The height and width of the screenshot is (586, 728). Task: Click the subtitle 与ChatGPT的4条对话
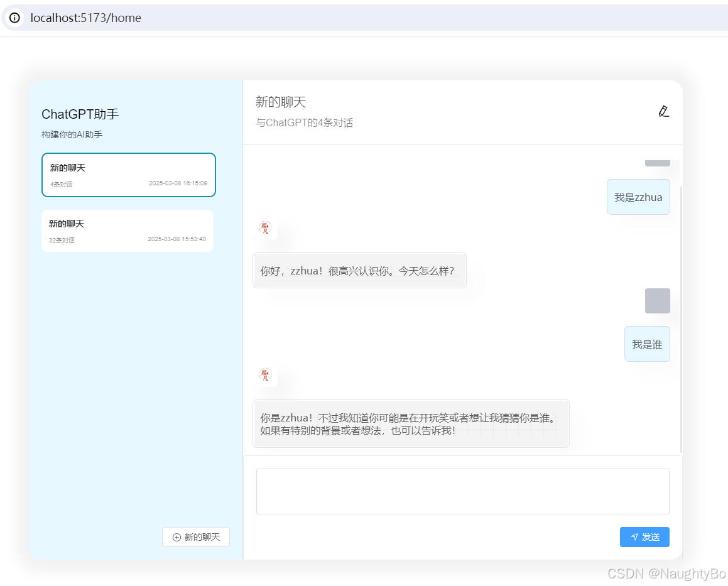304,122
